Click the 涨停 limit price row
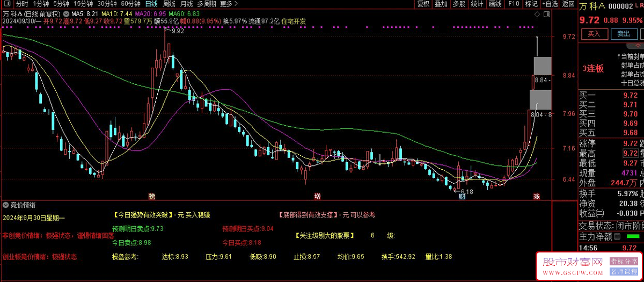Screen dimensions: 644x282 [x=611, y=143]
